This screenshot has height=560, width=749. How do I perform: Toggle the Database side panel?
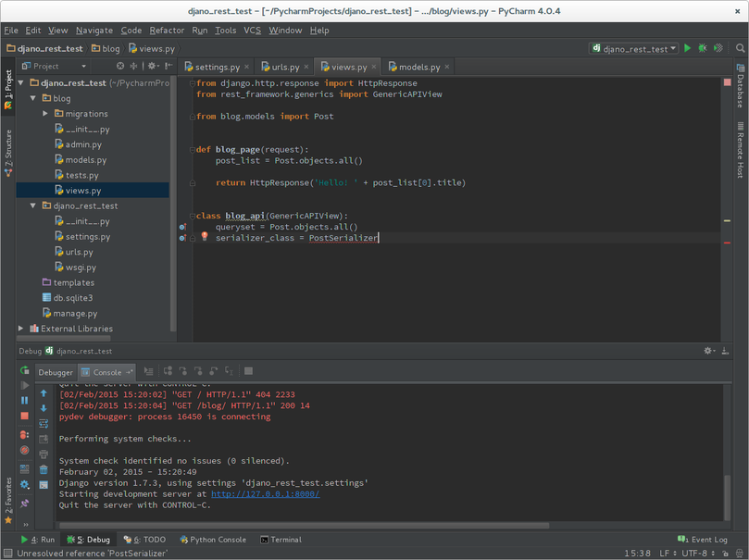click(740, 86)
